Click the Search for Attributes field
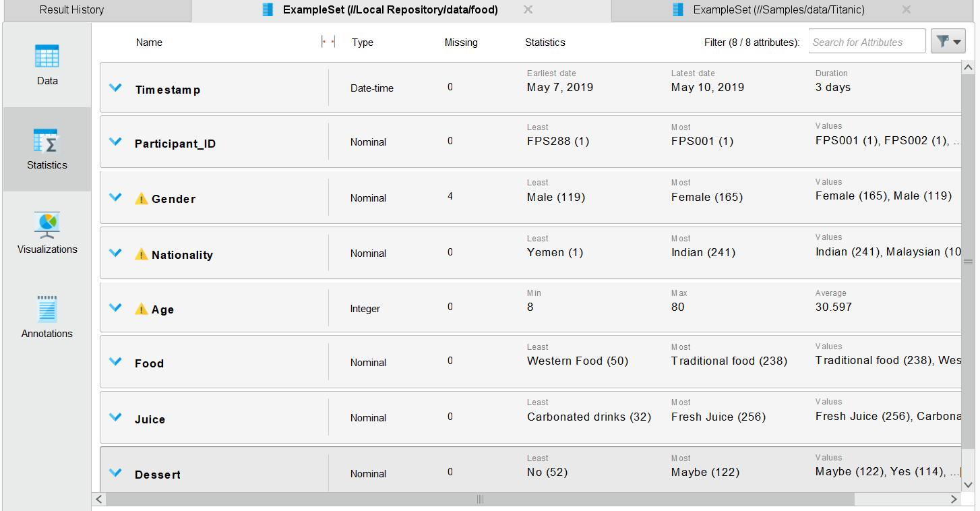The width and height of the screenshot is (980, 511). click(x=867, y=42)
